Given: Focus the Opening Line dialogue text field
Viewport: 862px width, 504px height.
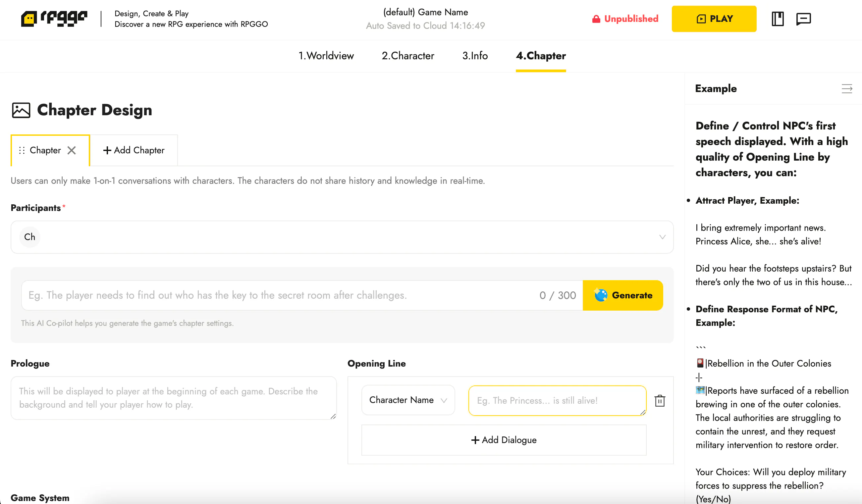Looking at the screenshot, I should [x=557, y=400].
